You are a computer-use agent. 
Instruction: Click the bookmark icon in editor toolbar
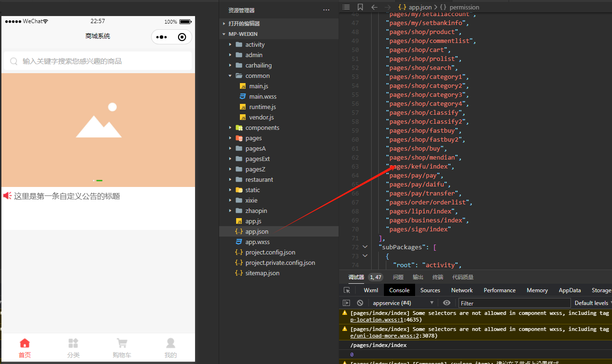tap(360, 7)
